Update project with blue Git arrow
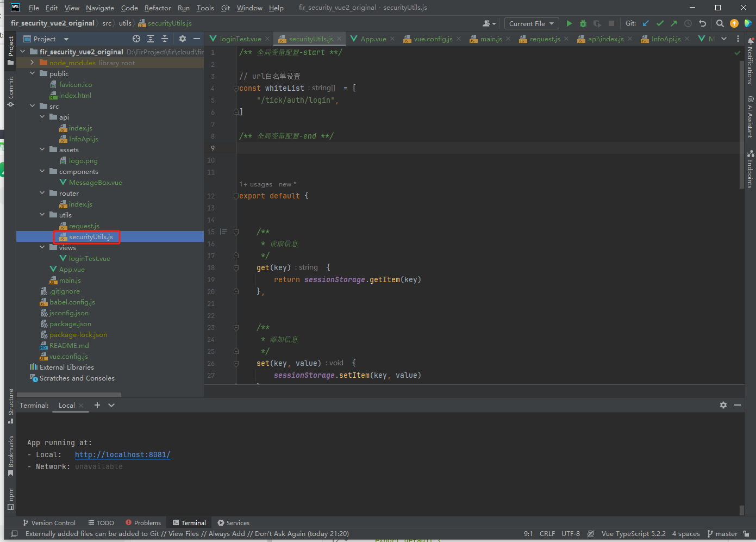Viewport: 756px width, 542px height. [x=646, y=23]
